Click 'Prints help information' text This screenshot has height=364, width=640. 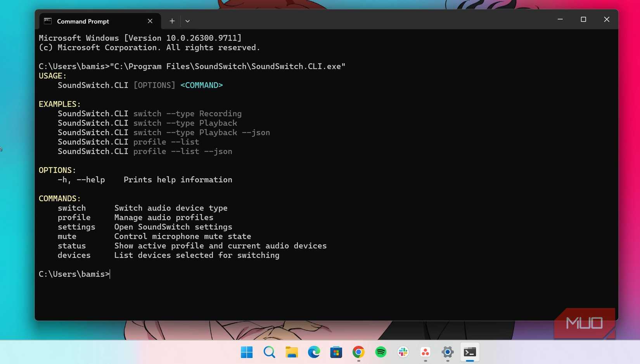(x=178, y=180)
